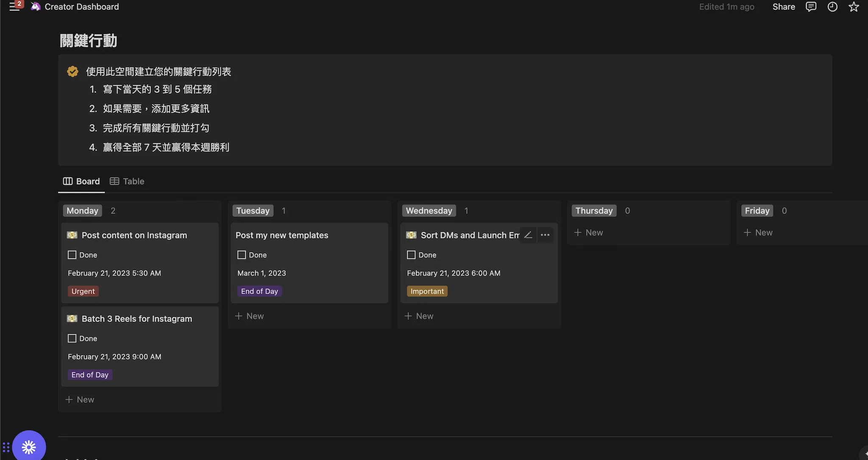Click the edit pencil on Sort DMs card
The image size is (868, 460).
coord(528,235)
